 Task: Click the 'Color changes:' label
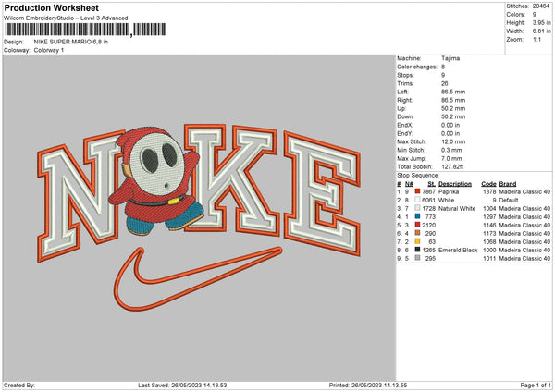pyautogui.click(x=417, y=67)
